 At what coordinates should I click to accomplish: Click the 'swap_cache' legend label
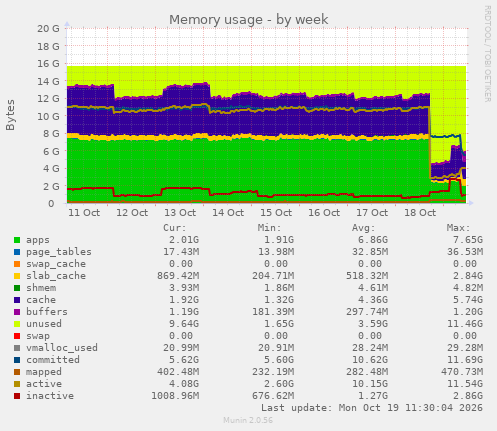pyautogui.click(x=56, y=264)
